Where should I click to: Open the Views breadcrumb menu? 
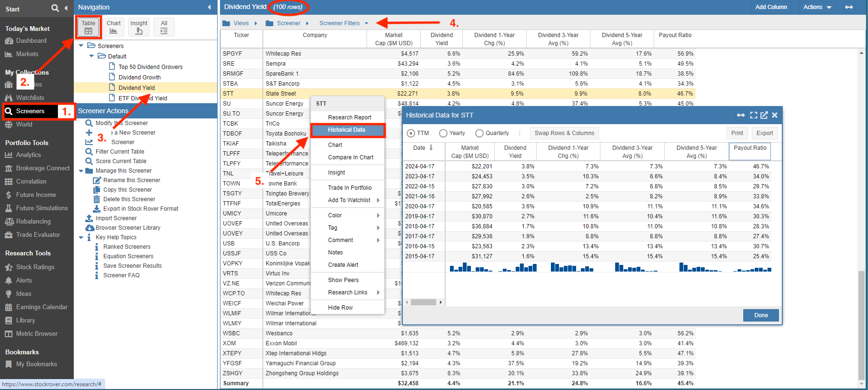240,23
